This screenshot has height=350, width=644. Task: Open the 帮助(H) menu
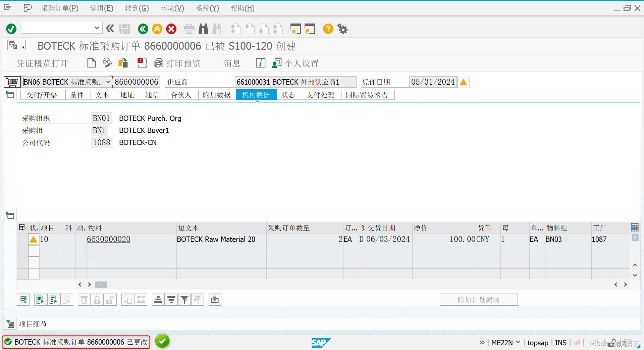click(x=243, y=8)
